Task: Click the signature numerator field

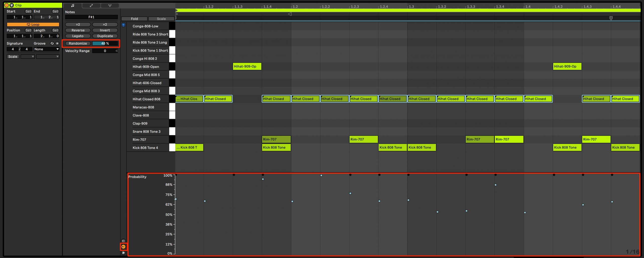Action: coord(13,49)
